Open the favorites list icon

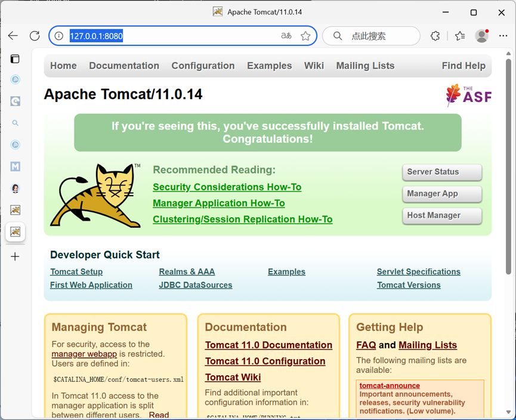coord(460,36)
